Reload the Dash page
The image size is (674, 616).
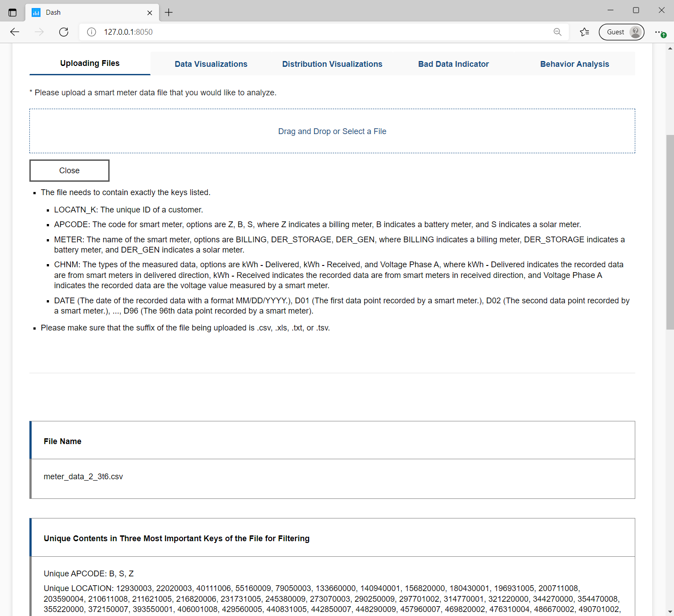[64, 32]
